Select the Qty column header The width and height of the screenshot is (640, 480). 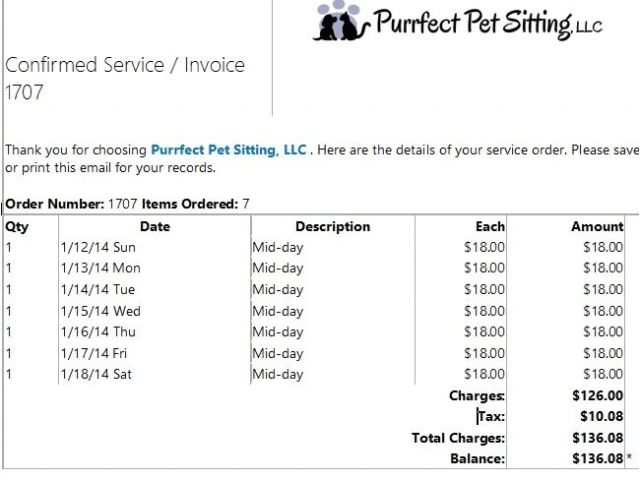tap(17, 227)
